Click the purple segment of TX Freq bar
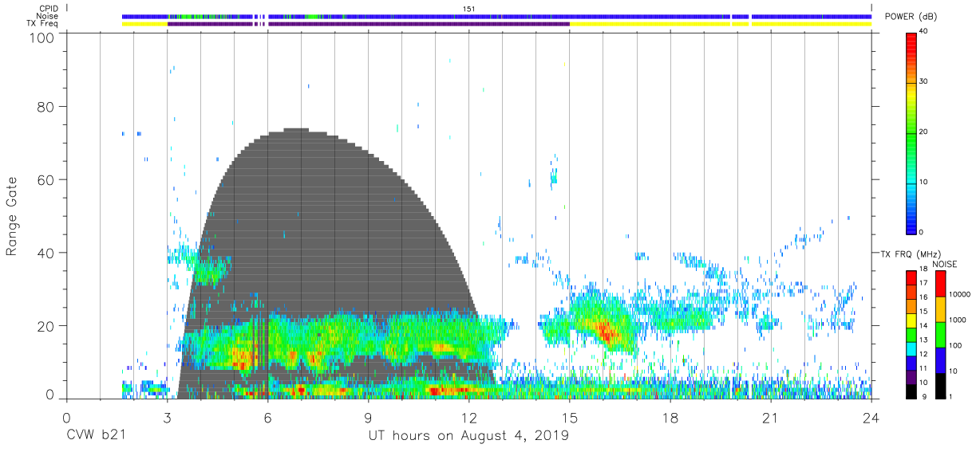Viewport: 980px width, 452px height. pyautogui.click(x=369, y=24)
